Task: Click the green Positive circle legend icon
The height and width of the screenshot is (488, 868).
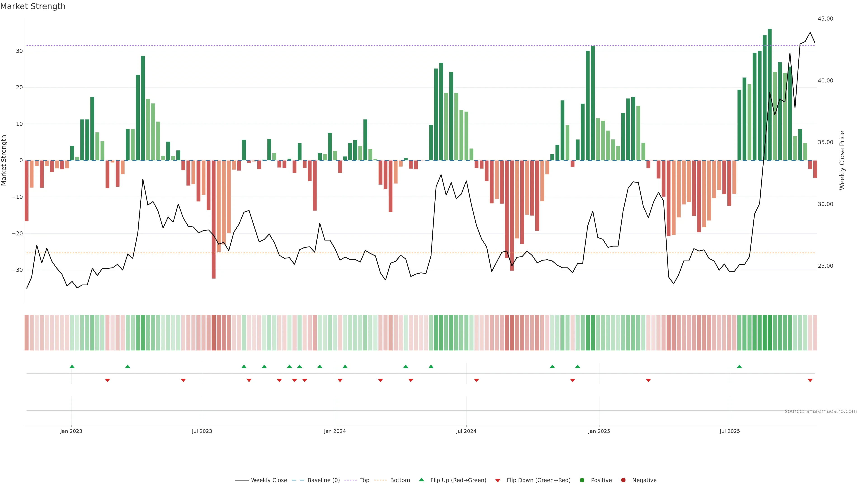Action: coord(582,480)
